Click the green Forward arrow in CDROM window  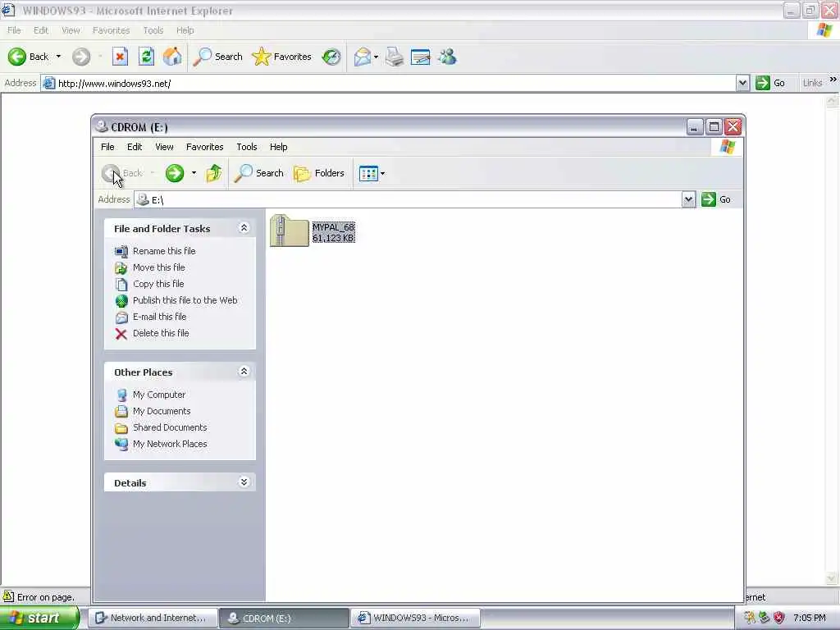(x=175, y=173)
